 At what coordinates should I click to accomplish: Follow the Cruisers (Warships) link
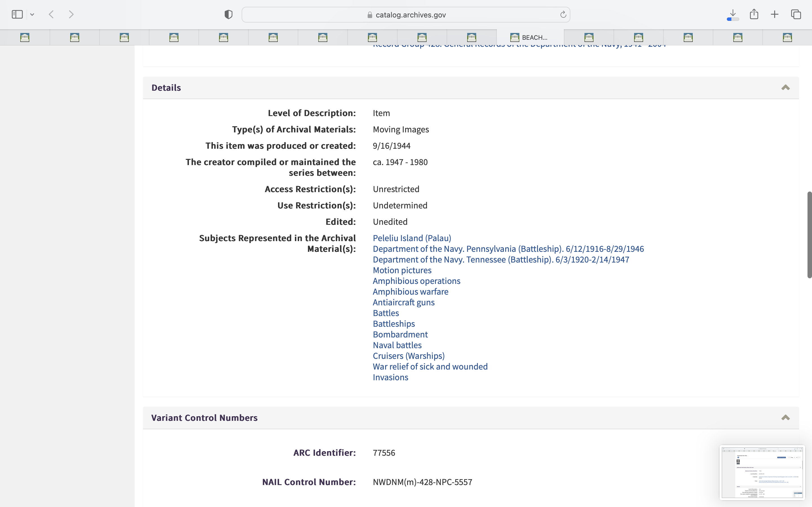tap(408, 356)
